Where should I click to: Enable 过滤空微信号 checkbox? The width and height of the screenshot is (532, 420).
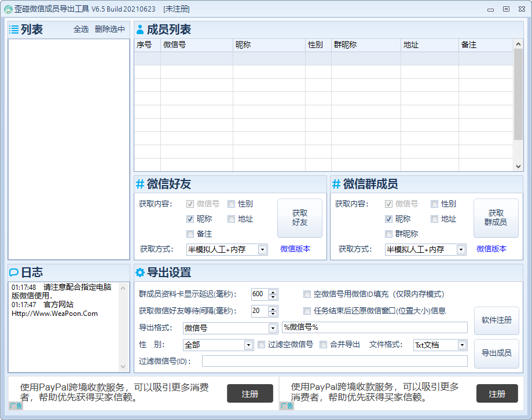pyautogui.click(x=261, y=345)
